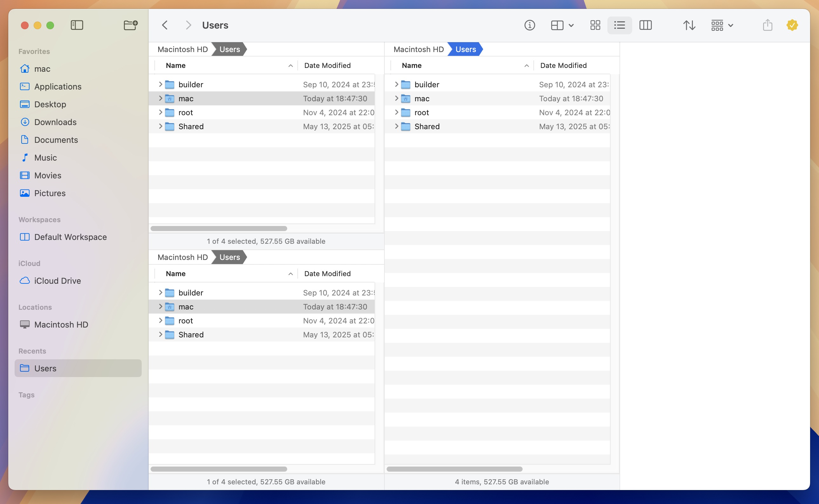Screen dimensions: 819x504
Task: Expand the Shared folder disclosure triangle
Action: [160, 126]
